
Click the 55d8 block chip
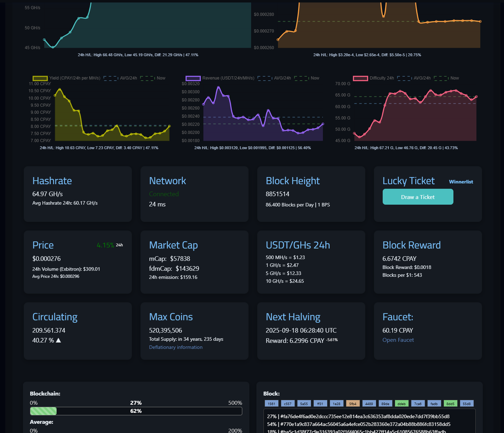click(466, 403)
